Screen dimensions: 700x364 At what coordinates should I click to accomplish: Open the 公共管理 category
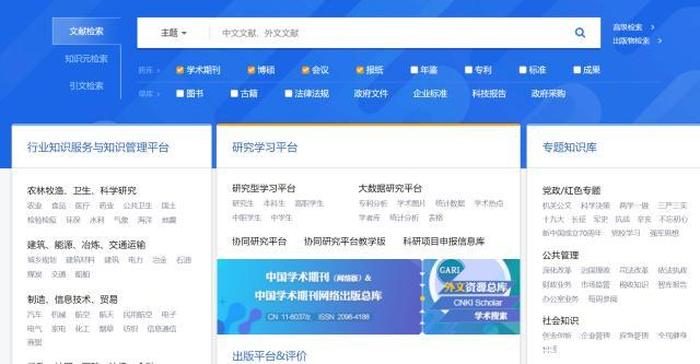click(560, 255)
